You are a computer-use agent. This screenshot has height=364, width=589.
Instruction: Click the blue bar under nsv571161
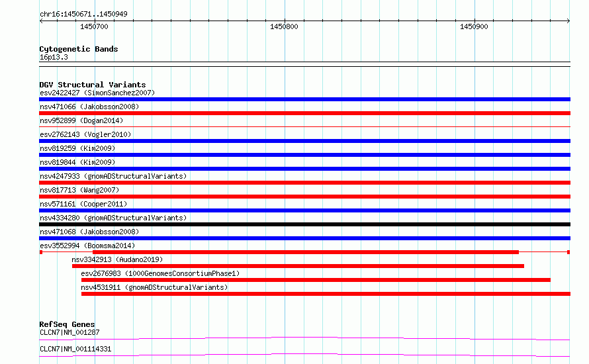(304, 210)
